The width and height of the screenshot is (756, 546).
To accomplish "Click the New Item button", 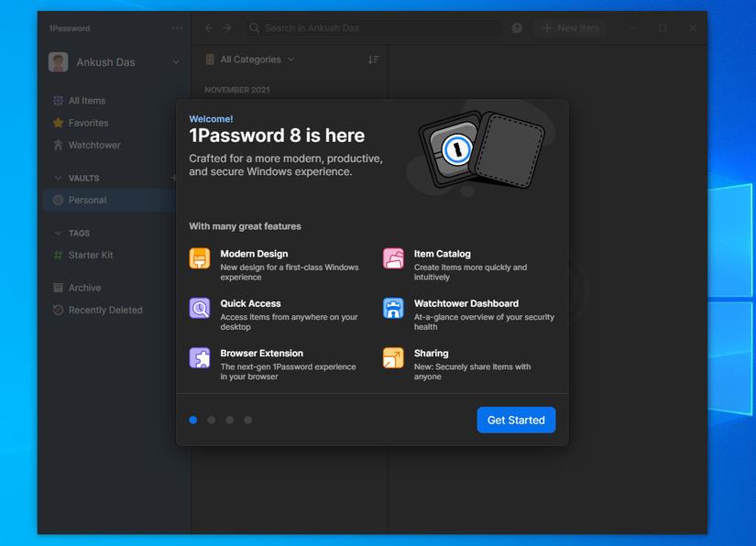I will point(570,28).
